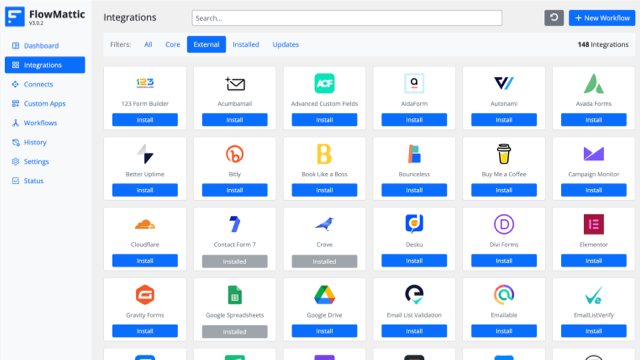Image resolution: width=640 pixels, height=360 pixels.
Task: Open Integrations in the sidebar
Action: click(x=45, y=65)
